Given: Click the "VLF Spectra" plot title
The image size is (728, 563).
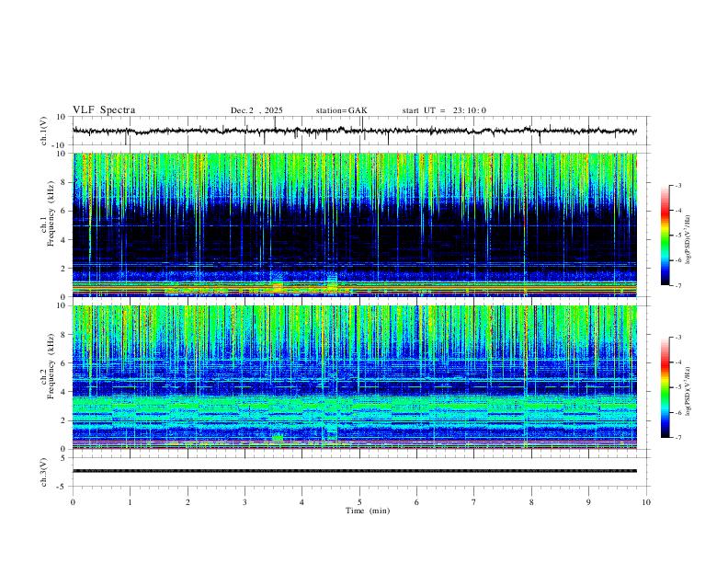Looking at the screenshot, I should tap(104, 110).
